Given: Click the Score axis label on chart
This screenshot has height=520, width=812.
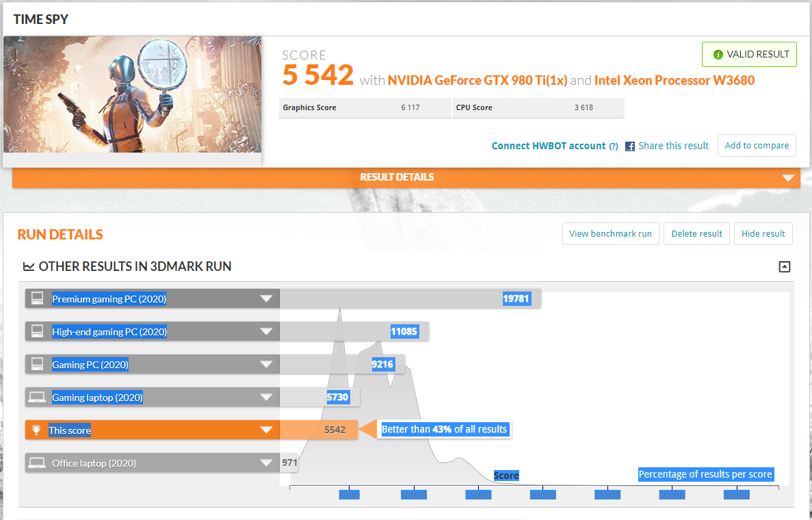Looking at the screenshot, I should click(506, 476).
